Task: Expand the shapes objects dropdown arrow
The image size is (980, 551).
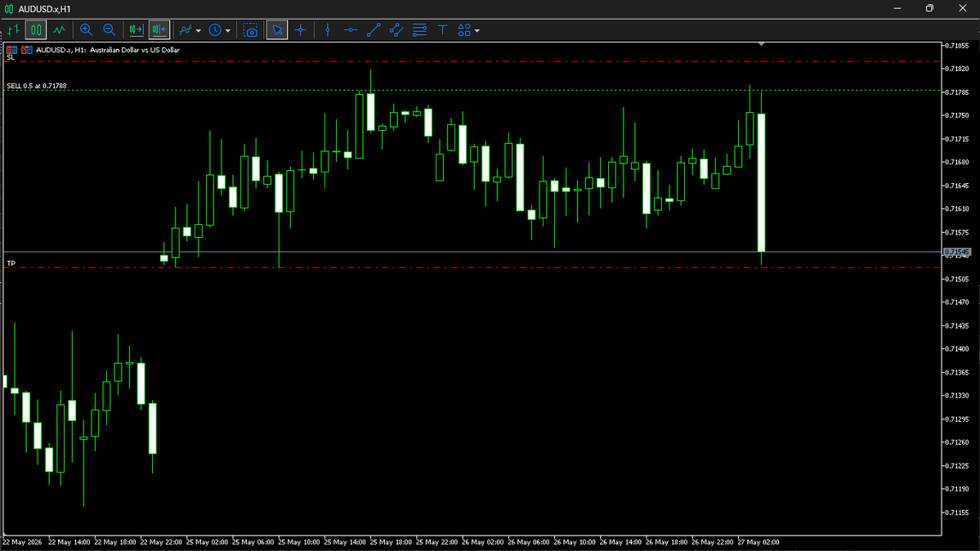Action: coord(477,30)
